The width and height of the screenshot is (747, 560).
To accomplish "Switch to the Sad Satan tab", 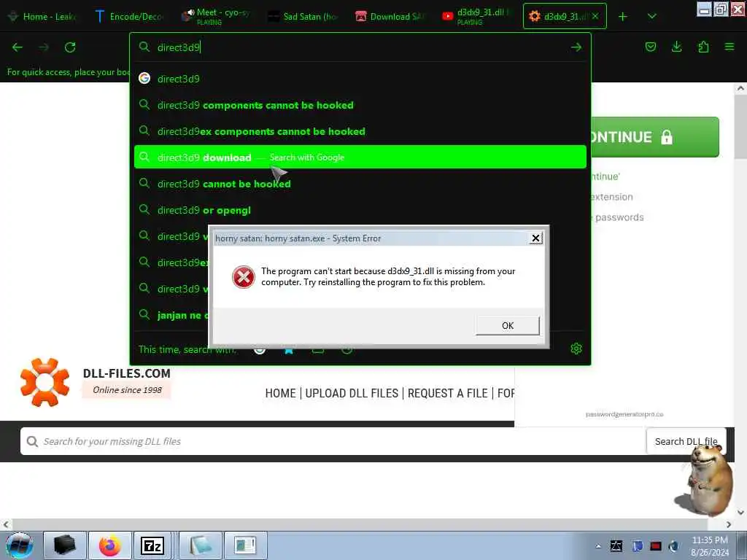I will click(303, 17).
